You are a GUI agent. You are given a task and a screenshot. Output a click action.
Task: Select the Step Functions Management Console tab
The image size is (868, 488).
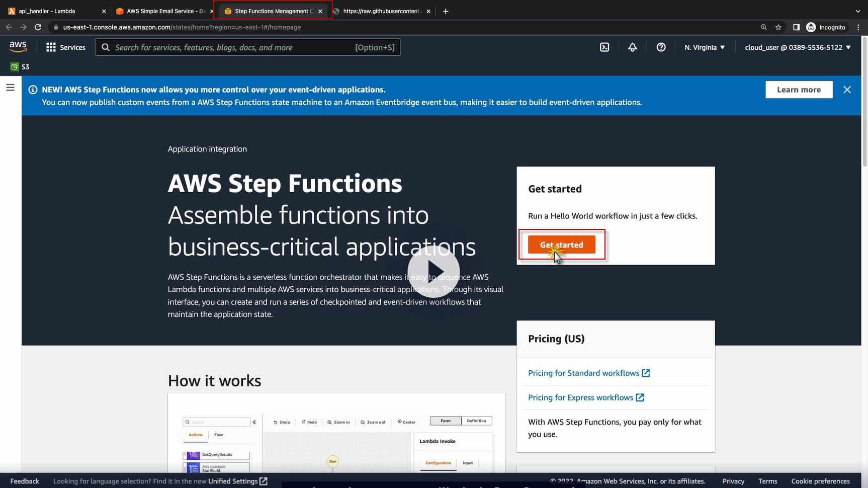(273, 11)
